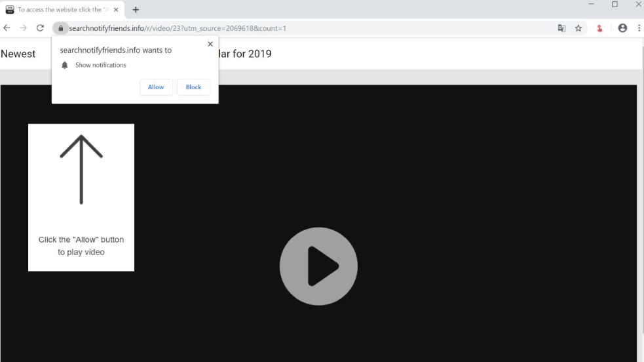Go back to the previous page

tap(7, 28)
